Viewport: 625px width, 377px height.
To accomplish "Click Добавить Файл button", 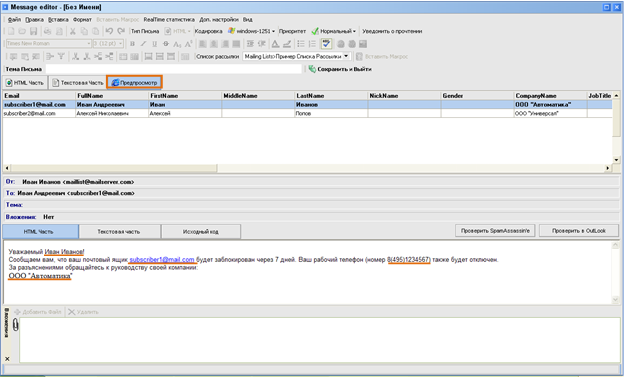I will (38, 312).
